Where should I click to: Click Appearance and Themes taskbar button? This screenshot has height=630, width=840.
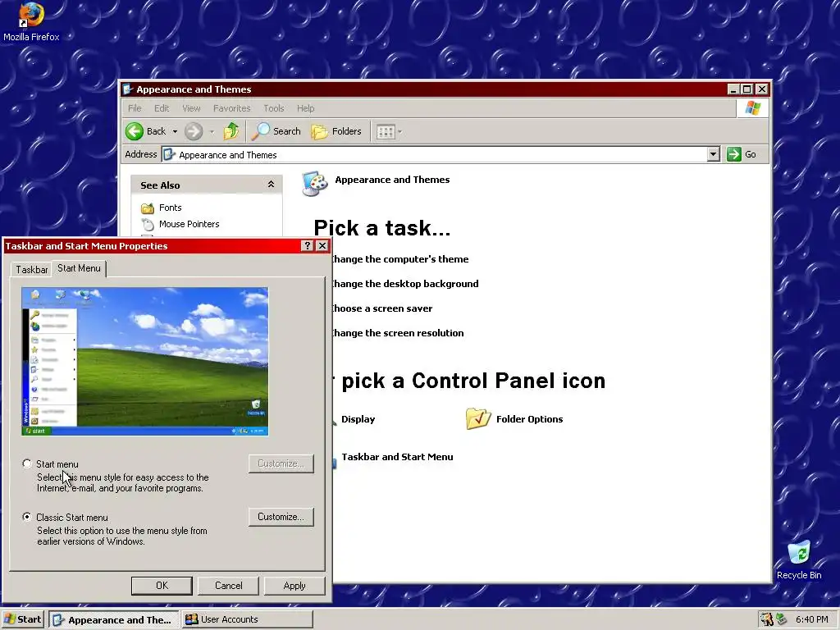113,619
